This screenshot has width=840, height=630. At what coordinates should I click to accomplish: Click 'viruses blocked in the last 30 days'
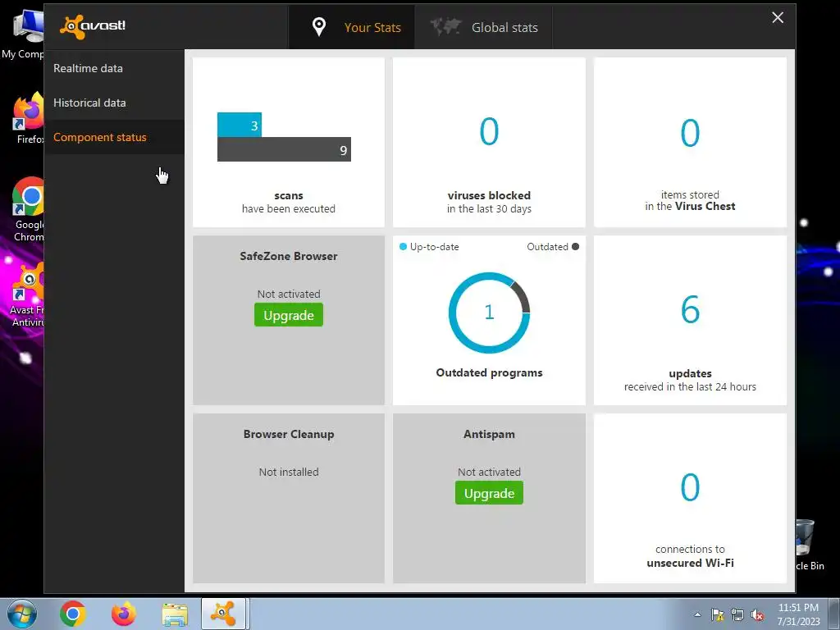pos(489,203)
